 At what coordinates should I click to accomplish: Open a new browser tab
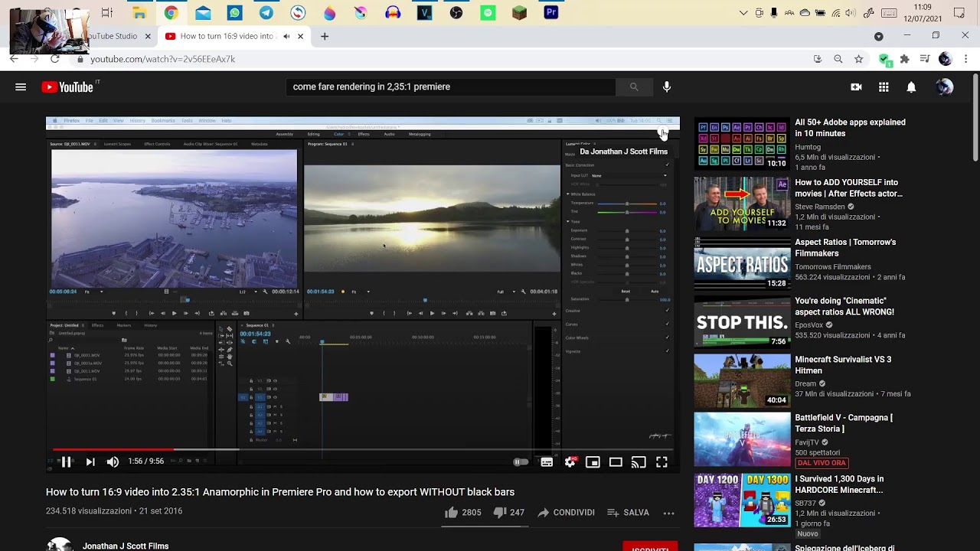[x=325, y=36]
